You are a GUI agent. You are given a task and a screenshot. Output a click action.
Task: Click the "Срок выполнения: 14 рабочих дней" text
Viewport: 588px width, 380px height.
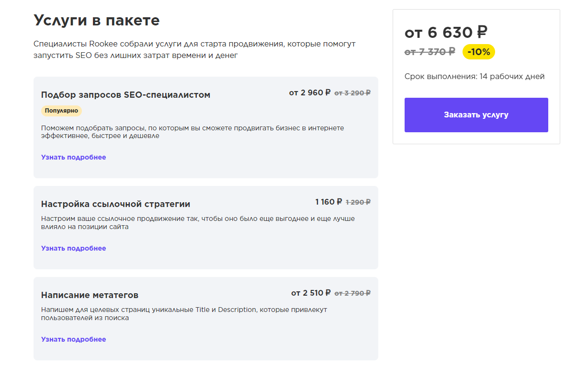pyautogui.click(x=474, y=77)
